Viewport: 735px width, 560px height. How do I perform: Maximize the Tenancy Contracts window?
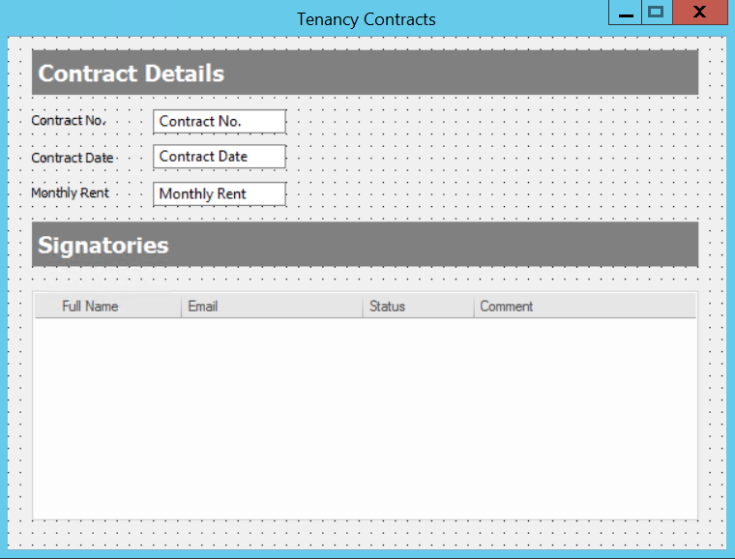(x=656, y=13)
